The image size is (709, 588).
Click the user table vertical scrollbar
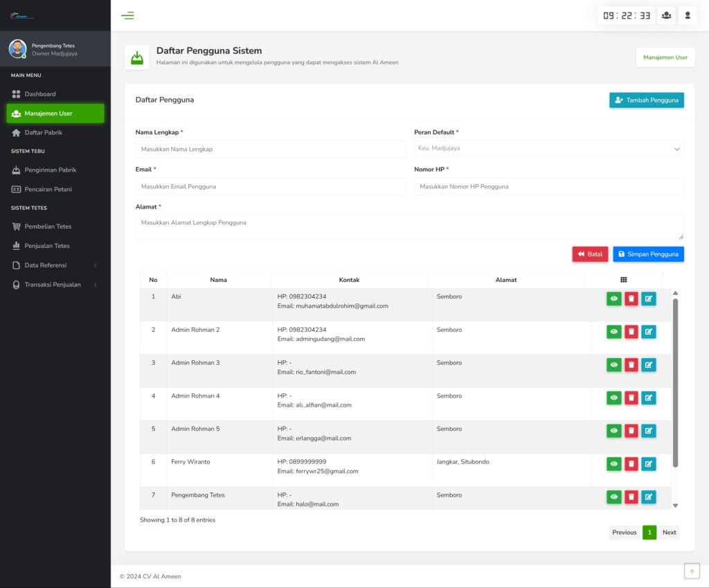click(675, 381)
